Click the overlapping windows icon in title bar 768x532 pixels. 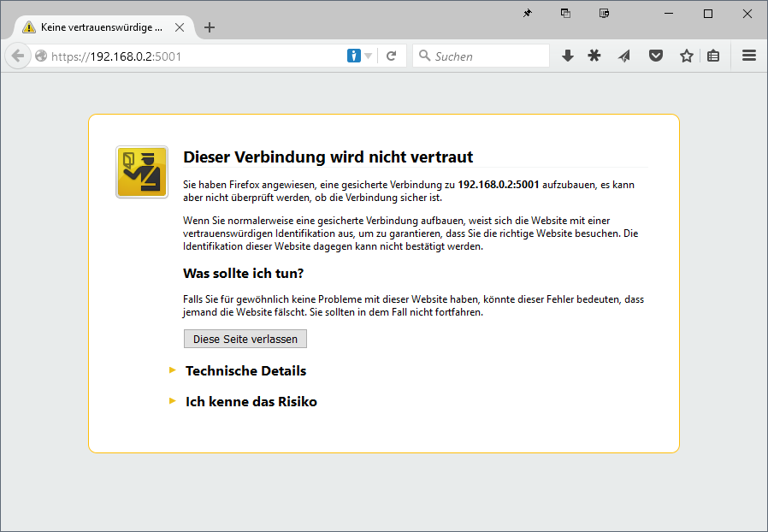[565, 13]
